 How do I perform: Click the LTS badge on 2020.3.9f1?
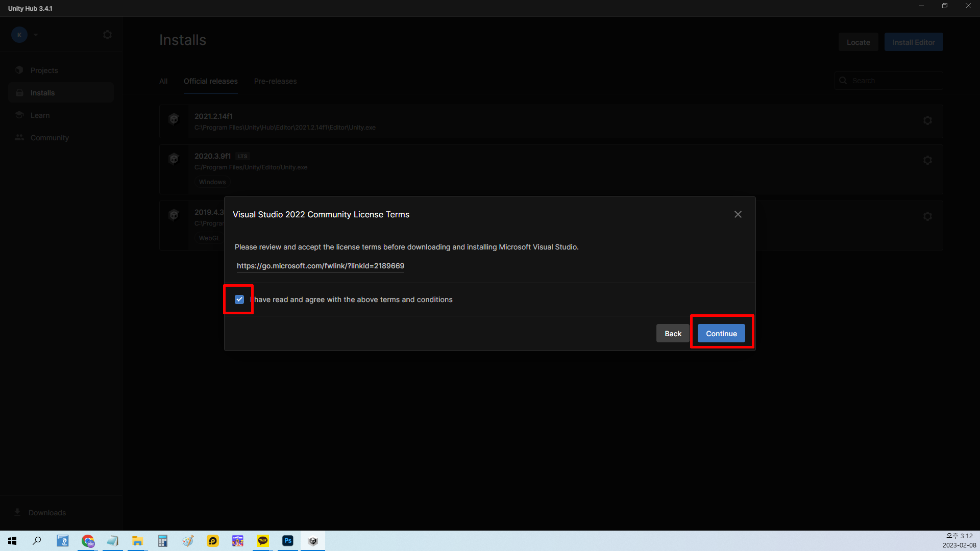click(x=242, y=157)
